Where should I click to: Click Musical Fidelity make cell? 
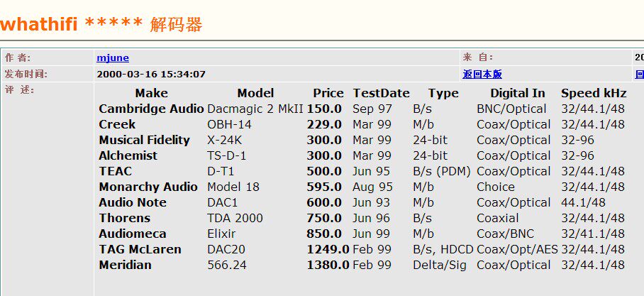point(144,140)
